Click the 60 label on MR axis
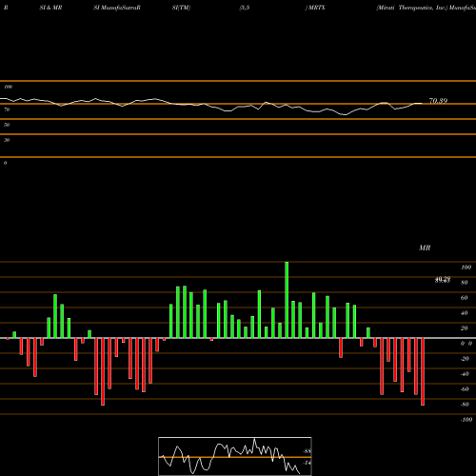This screenshot has width=476, height=476. coord(465,298)
